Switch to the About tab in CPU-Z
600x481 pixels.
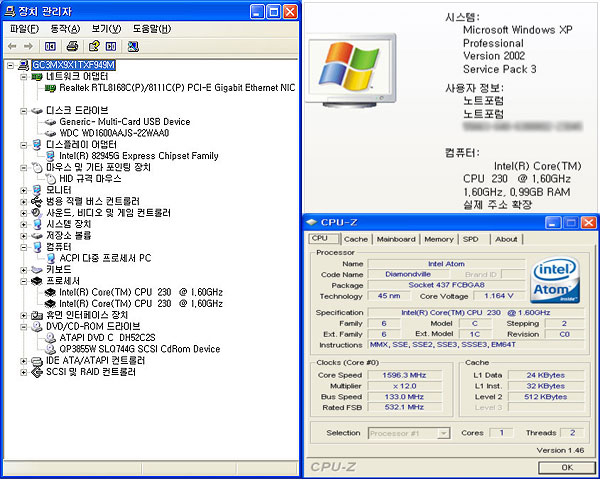click(506, 239)
